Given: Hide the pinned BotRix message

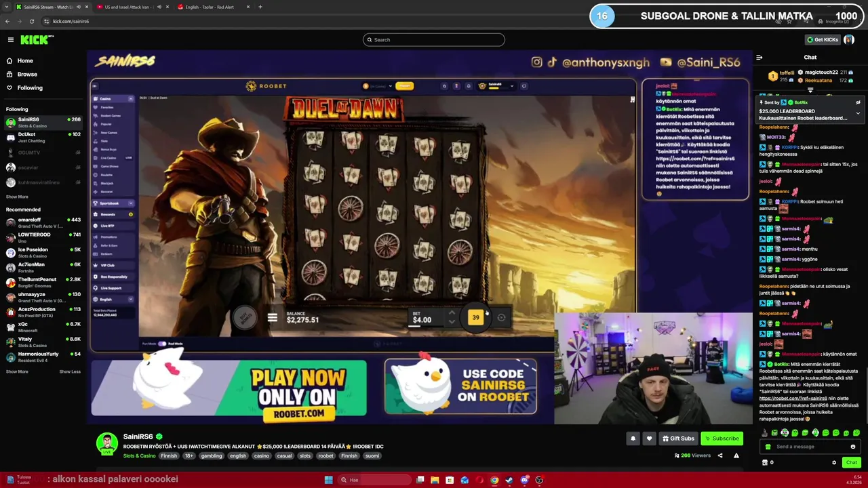Looking at the screenshot, I should [x=858, y=102].
